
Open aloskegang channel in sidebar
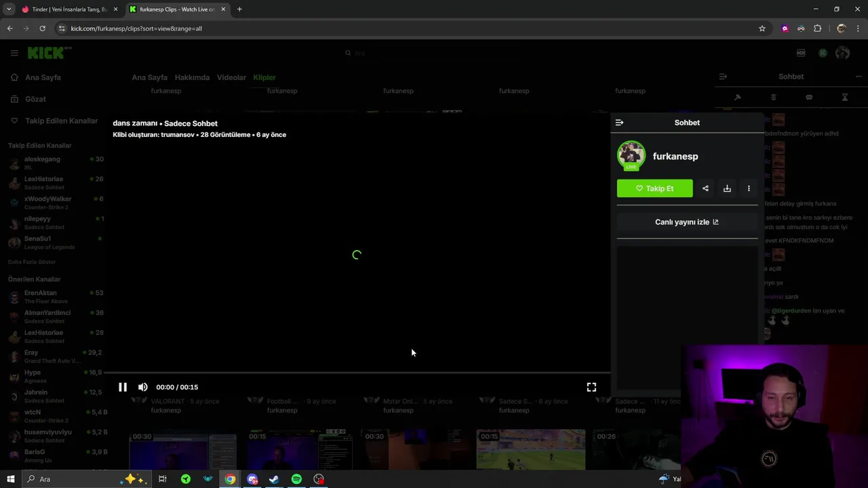[56, 163]
